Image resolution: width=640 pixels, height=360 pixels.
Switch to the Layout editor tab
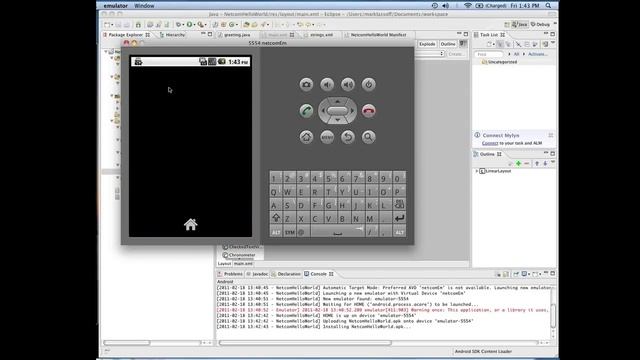point(224,264)
